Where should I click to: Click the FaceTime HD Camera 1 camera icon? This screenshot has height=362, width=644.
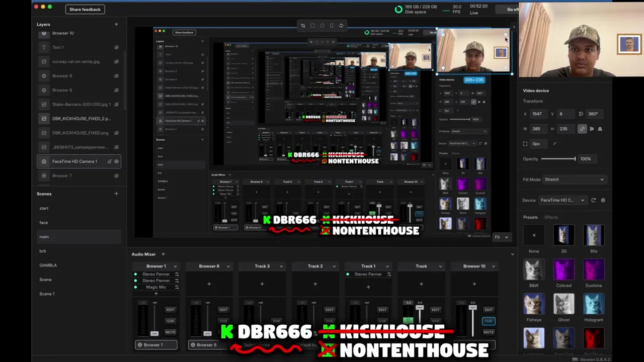44,161
